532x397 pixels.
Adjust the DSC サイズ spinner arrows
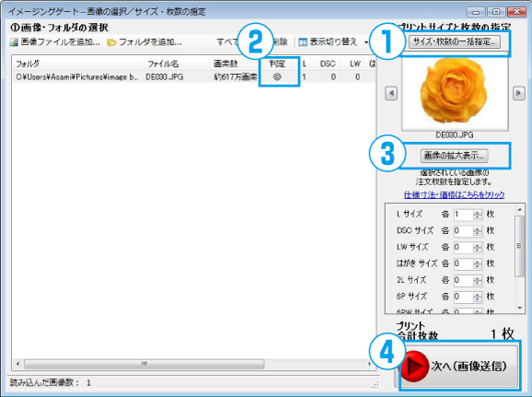coord(478,231)
